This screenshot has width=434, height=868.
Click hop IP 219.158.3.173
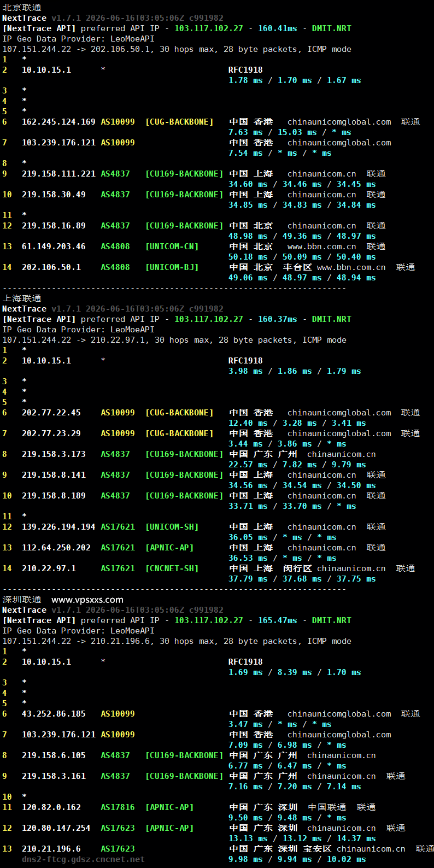coord(54,454)
